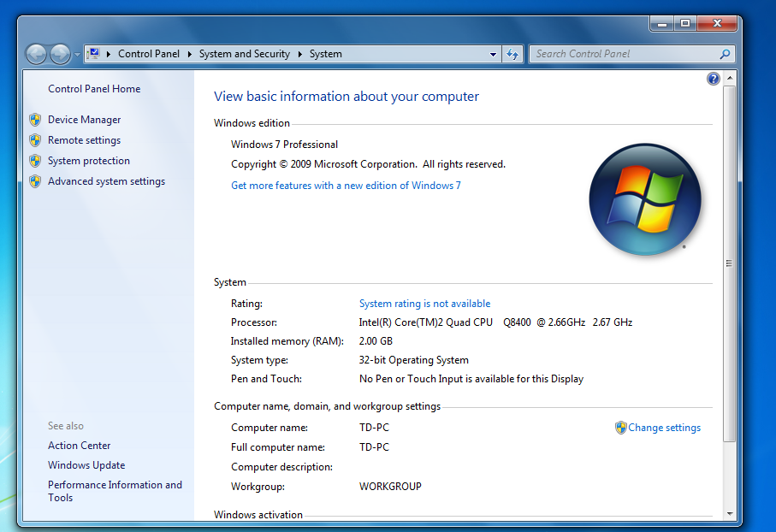This screenshot has height=532, width=776.
Task: Refresh the address bar location
Action: 512,54
